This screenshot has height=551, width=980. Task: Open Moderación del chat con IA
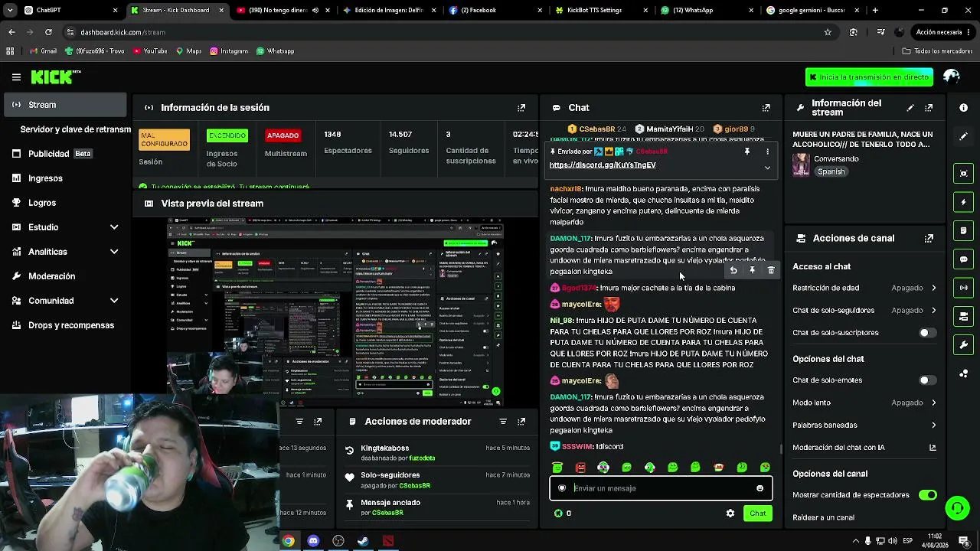[x=864, y=448]
